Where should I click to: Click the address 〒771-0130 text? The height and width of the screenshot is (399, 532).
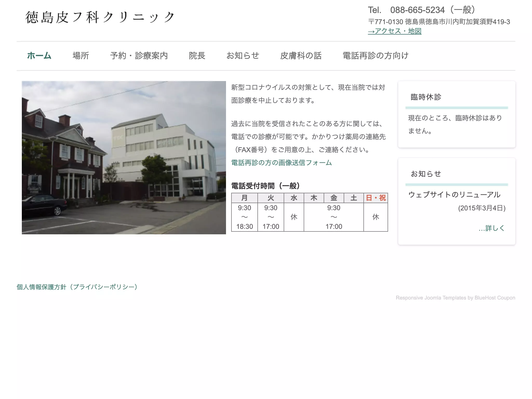click(439, 22)
